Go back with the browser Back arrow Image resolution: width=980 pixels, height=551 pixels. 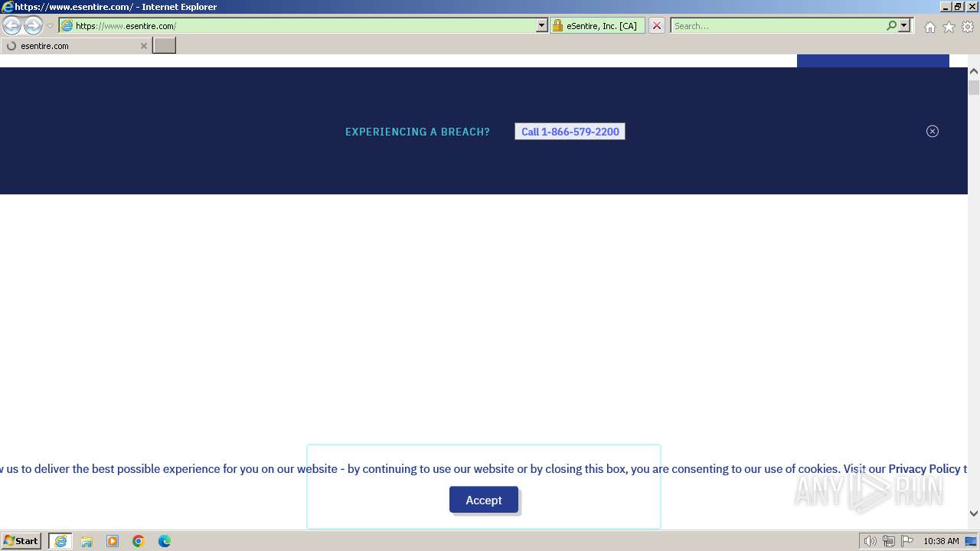coord(12,26)
